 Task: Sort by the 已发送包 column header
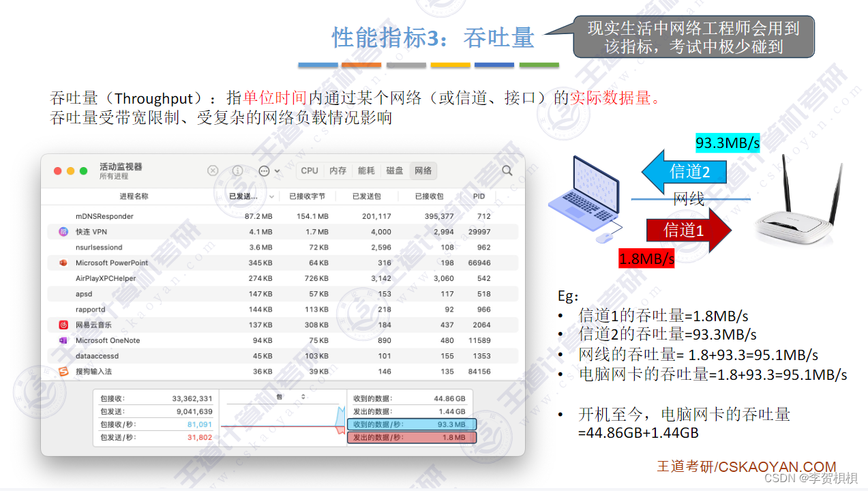366,196
